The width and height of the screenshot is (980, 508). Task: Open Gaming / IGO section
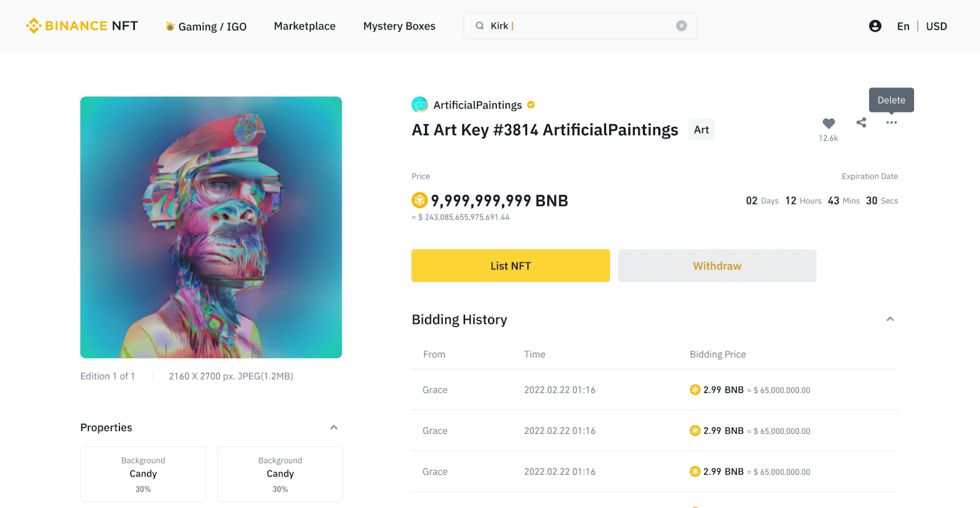pyautogui.click(x=206, y=26)
